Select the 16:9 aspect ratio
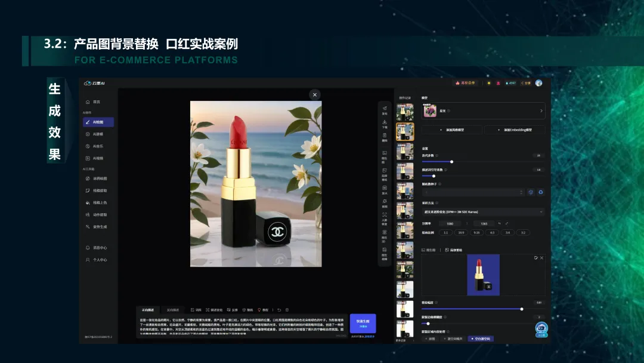The image size is (644, 363). (461, 233)
